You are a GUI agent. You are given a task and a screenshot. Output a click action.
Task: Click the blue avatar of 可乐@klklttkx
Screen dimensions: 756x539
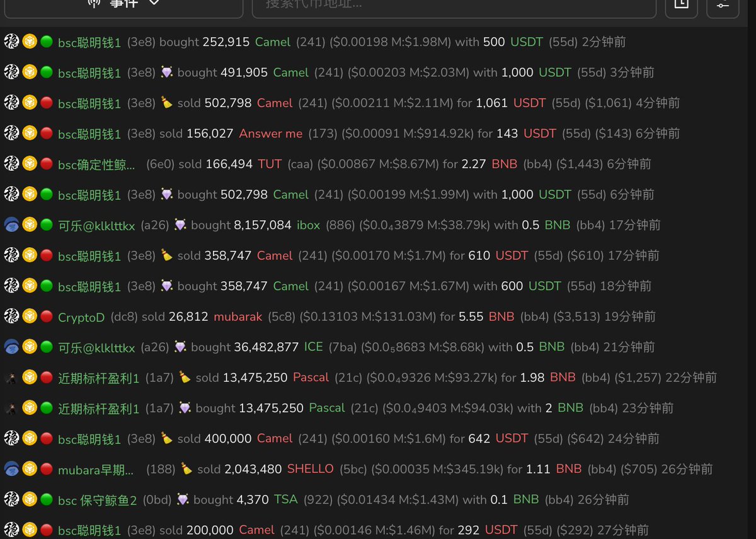(x=11, y=224)
